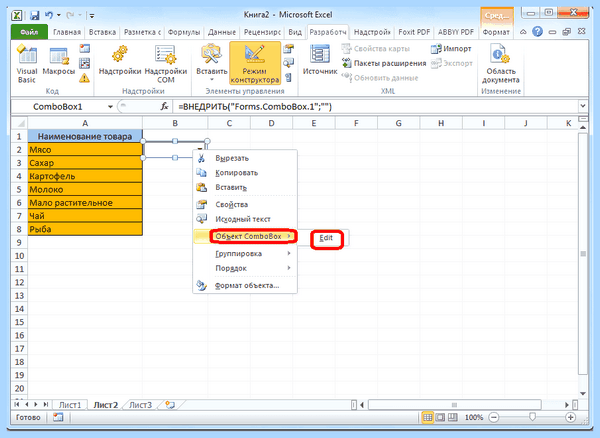
Task: Choose Копировать in context menu
Action: (x=245, y=173)
